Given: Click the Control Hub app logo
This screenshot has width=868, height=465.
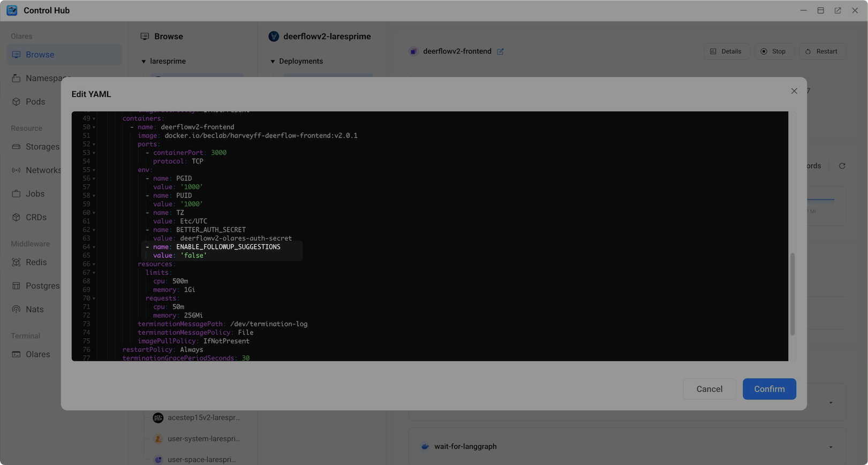Looking at the screenshot, I should point(12,10).
